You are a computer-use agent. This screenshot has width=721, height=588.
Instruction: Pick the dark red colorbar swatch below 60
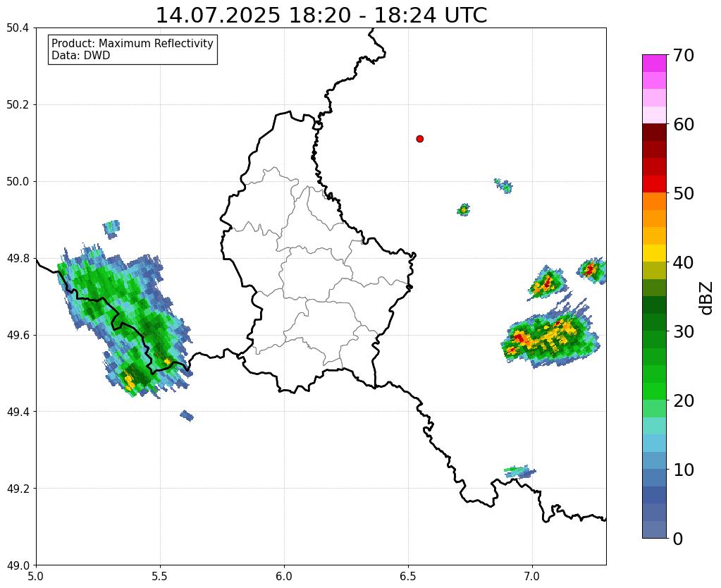coord(654,133)
